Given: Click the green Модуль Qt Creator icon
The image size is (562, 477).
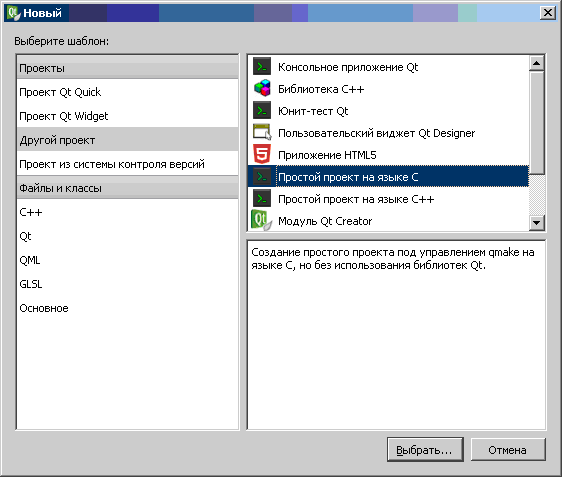Looking at the screenshot, I should 261,220.
